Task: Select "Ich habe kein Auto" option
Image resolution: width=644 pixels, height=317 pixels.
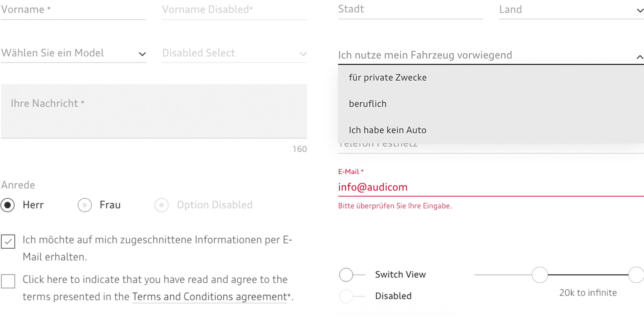Action: point(387,130)
